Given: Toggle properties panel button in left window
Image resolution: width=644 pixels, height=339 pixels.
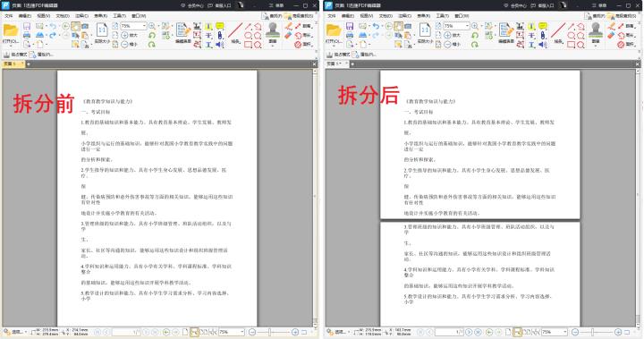Looking at the screenshot, I should pyautogui.click(x=41, y=55).
